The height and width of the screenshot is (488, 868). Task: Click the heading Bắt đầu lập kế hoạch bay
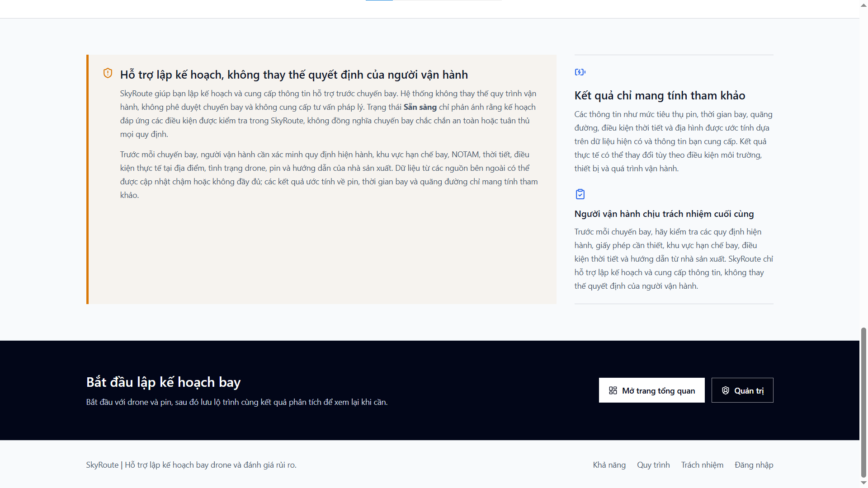tap(163, 382)
